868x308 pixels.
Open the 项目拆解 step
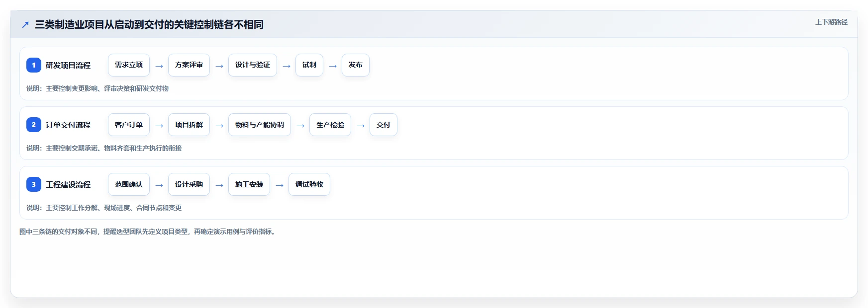click(189, 125)
